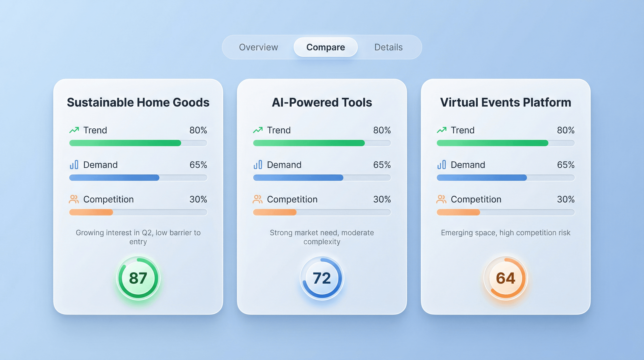Click the Trend arrow icon in Virtual Events Platform
Screen dimensions: 644x360
coord(442,130)
